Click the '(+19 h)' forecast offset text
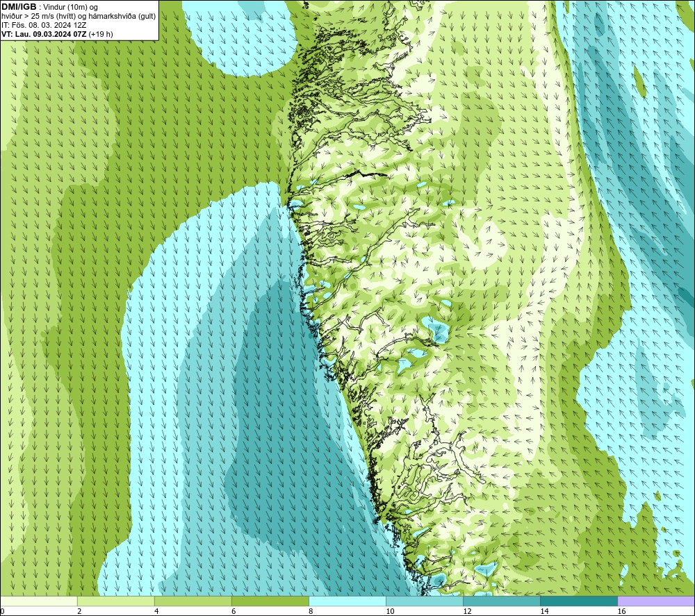This screenshot has width=695, height=616. pyautogui.click(x=101, y=34)
